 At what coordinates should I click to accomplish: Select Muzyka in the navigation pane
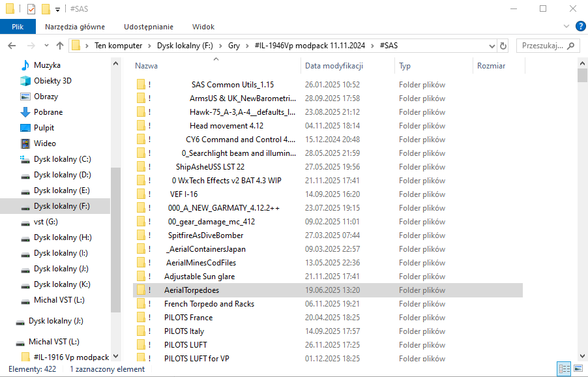pos(47,65)
